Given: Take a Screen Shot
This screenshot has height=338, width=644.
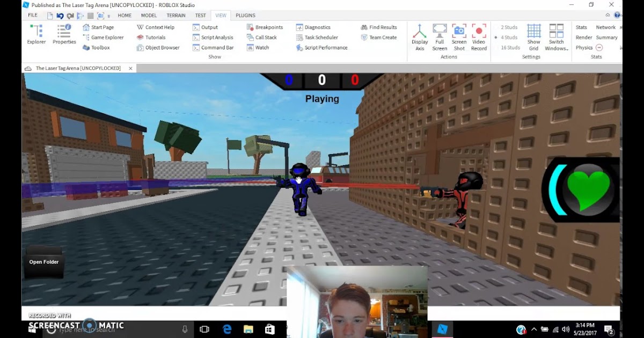Looking at the screenshot, I should 459,38.
